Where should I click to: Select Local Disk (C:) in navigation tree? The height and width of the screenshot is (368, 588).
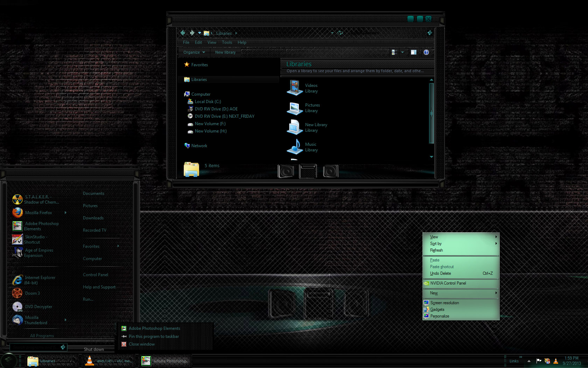point(208,102)
